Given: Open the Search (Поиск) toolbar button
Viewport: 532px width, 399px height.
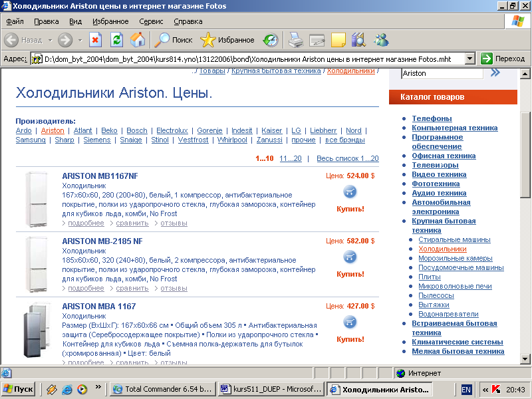Looking at the screenshot, I should [174, 40].
